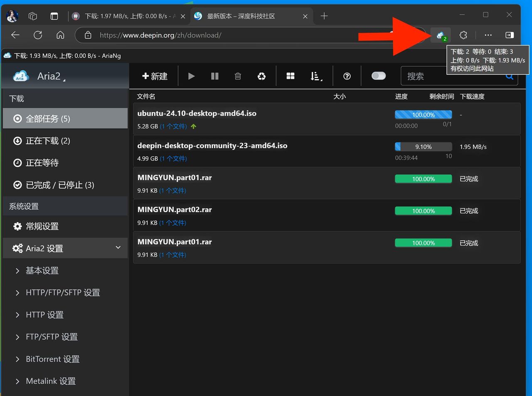Go to the browser home page
This screenshot has height=396, width=532.
click(60, 35)
